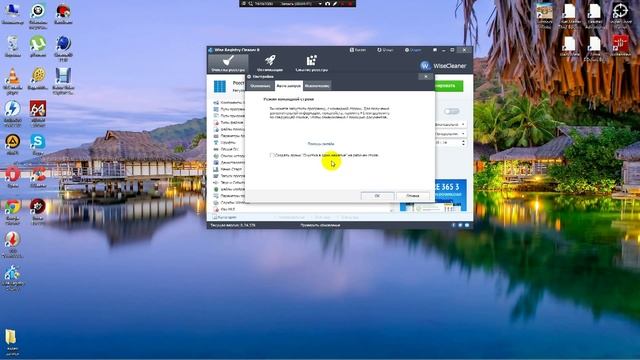Select the AIMP desktop icon
Screen dimensions: 640x360
point(13,144)
